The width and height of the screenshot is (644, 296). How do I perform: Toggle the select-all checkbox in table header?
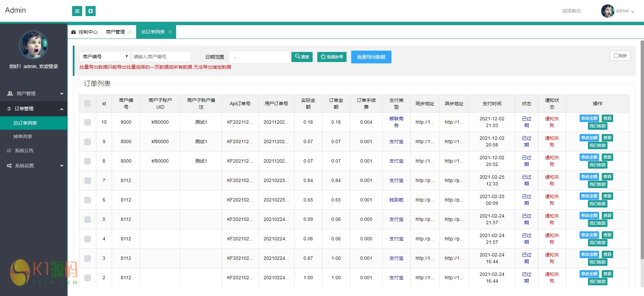(88, 104)
